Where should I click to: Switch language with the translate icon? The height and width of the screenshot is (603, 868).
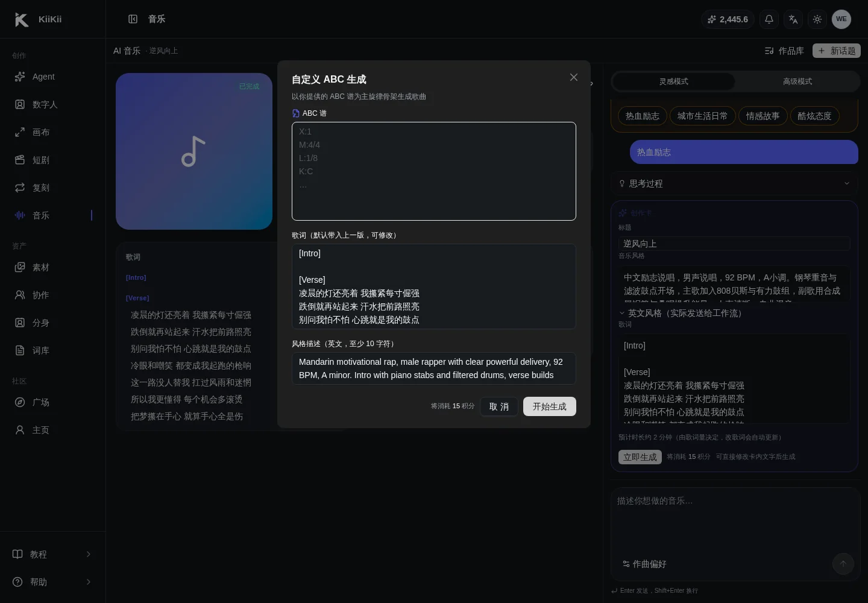[x=793, y=19]
